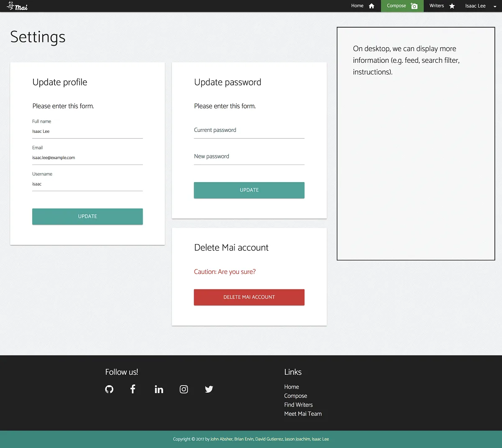Go to Home in the top navbar
This screenshot has height=448, width=502.
coord(357,6)
